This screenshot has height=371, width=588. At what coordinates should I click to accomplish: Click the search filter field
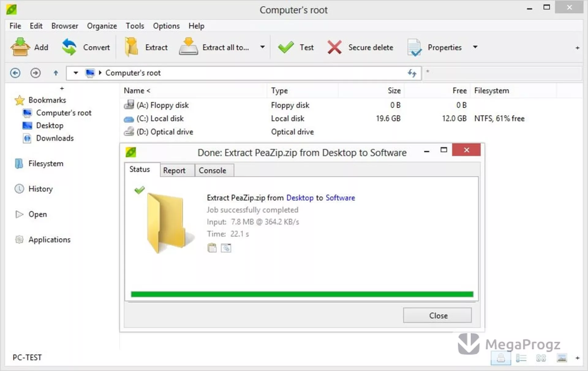[x=502, y=73]
